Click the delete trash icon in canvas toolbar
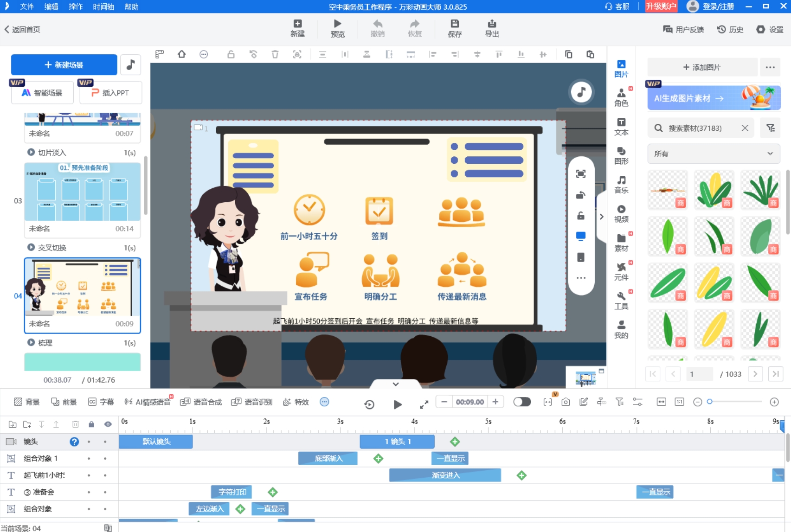 pos(275,54)
